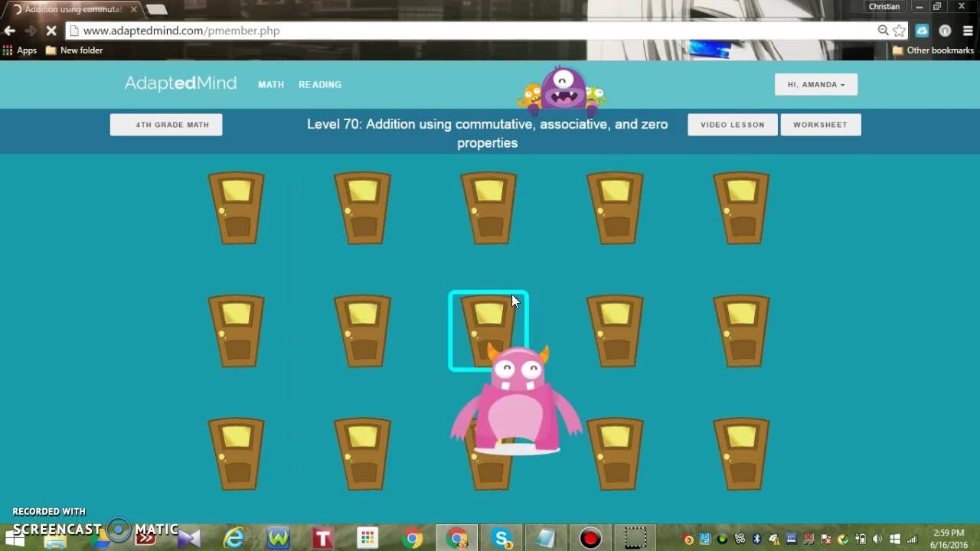Open the READING section
The image size is (980, 551).
point(320,84)
